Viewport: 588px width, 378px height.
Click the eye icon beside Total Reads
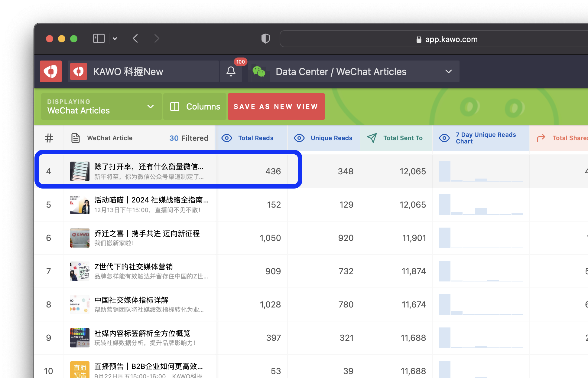pyautogui.click(x=227, y=138)
